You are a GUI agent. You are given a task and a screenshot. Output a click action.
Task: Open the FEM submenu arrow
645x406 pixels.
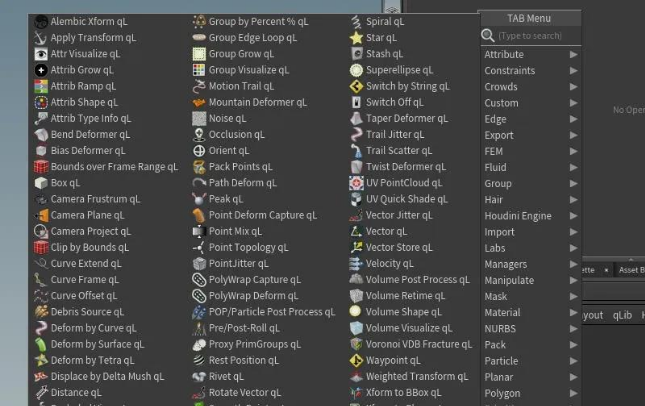pyautogui.click(x=573, y=151)
